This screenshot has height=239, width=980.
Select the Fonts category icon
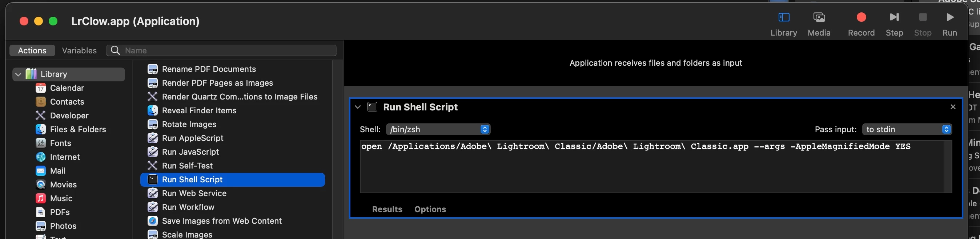pyautogui.click(x=41, y=143)
